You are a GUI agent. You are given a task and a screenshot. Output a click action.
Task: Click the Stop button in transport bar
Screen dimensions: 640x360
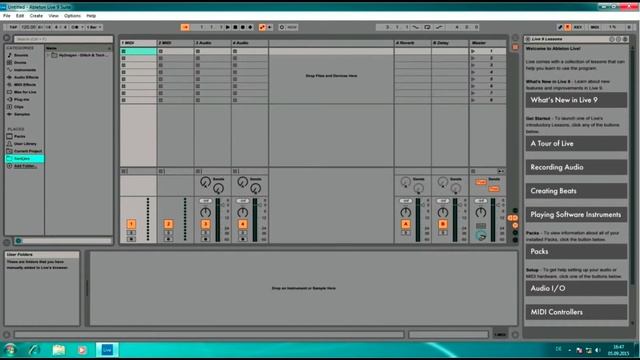tap(236, 27)
